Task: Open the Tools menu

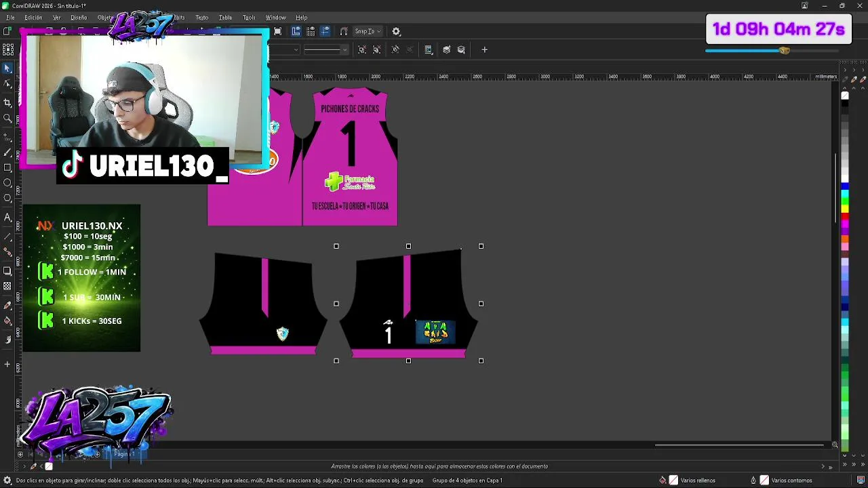Action: coord(249,18)
